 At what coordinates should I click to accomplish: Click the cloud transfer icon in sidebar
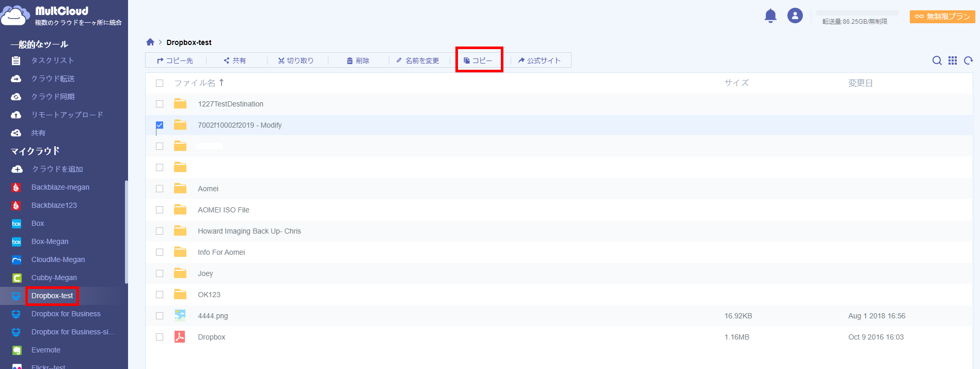point(16,79)
